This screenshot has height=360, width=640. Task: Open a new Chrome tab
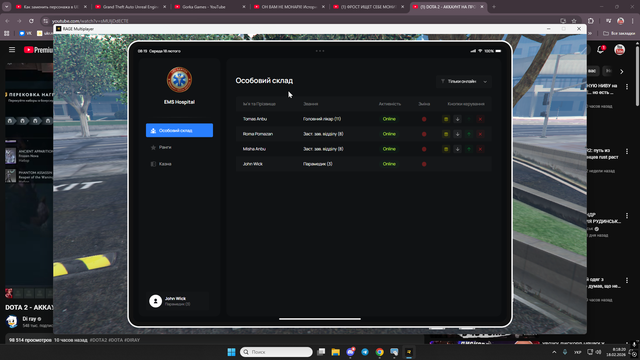[x=494, y=7]
